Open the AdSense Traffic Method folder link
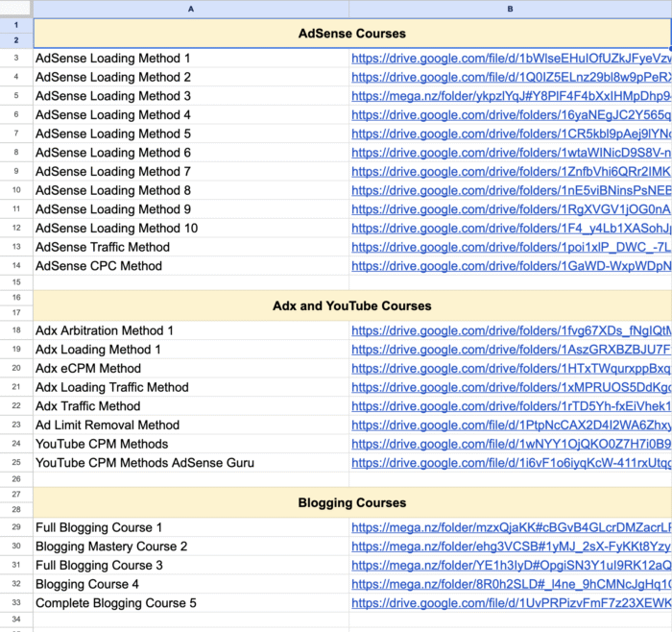Image resolution: width=672 pixels, height=632 pixels. (512, 247)
